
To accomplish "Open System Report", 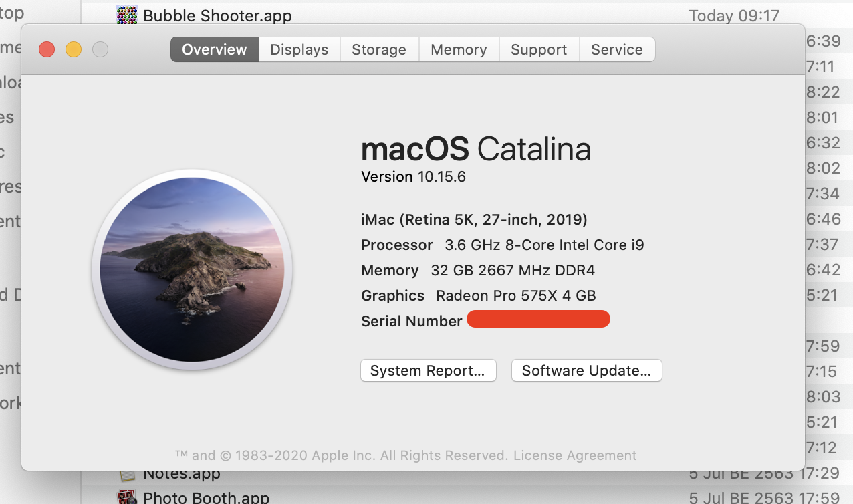I will point(428,370).
